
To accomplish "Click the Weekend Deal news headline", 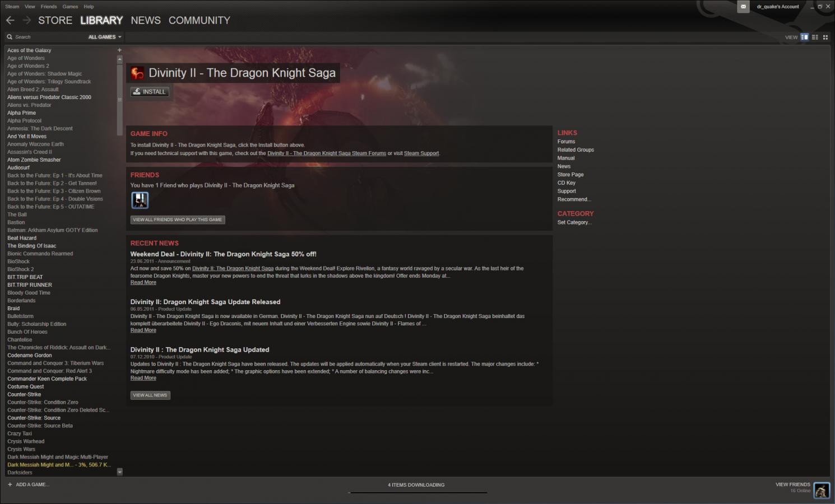I will [223, 254].
